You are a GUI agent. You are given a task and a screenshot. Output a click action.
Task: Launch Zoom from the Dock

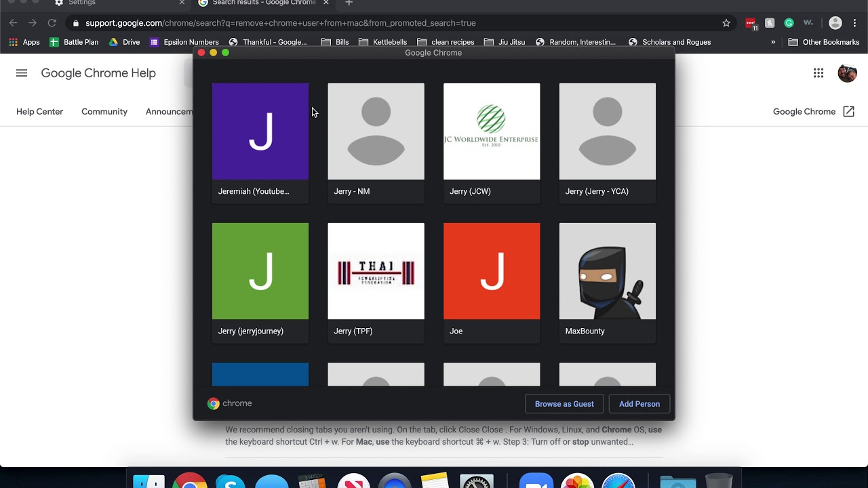536,480
